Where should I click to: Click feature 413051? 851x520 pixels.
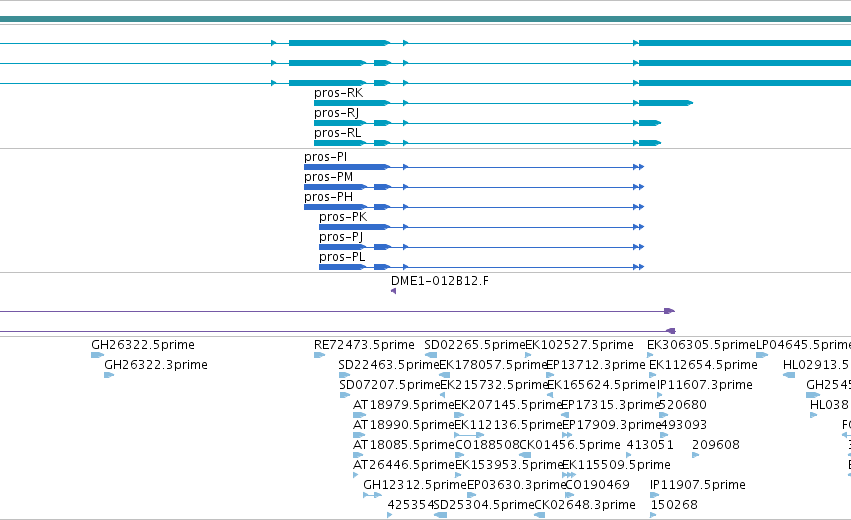coord(650,446)
